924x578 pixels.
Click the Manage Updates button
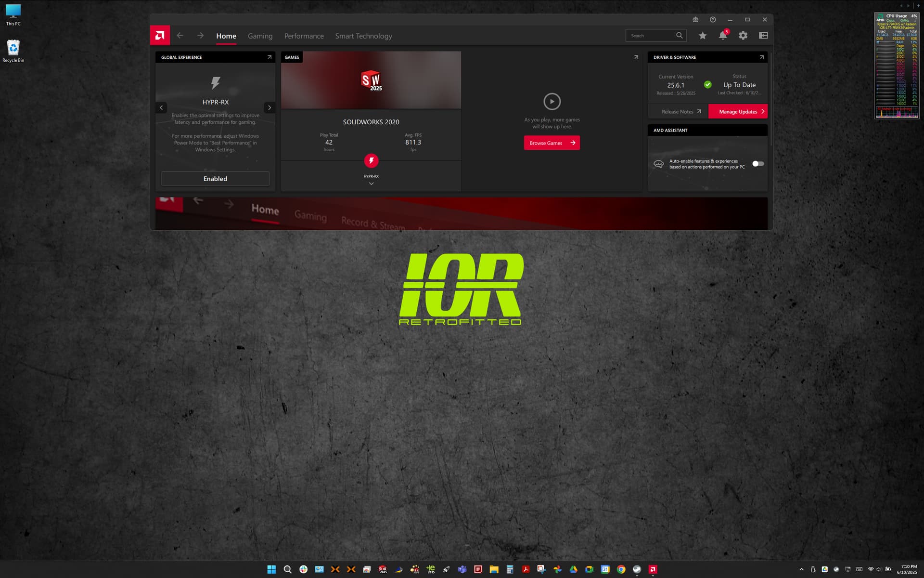pos(738,112)
